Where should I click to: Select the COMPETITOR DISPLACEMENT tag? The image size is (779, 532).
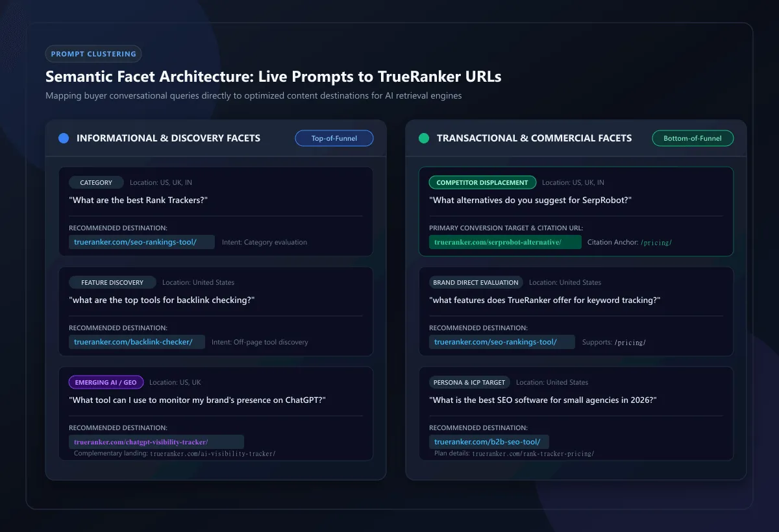coord(482,182)
